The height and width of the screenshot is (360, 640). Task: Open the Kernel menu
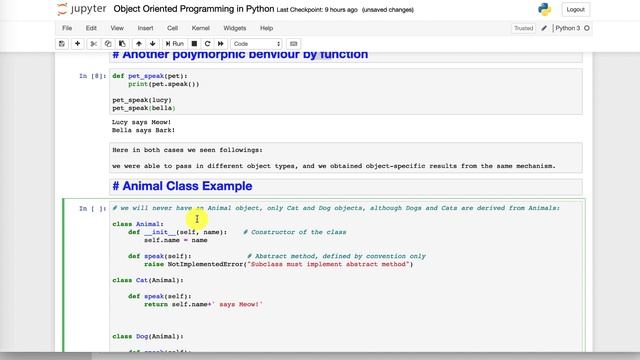click(200, 28)
